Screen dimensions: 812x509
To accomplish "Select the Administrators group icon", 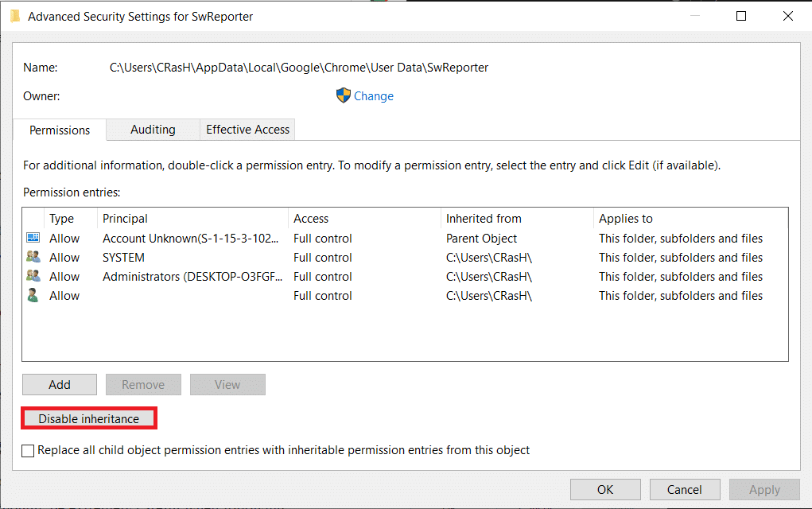I will click(33, 277).
